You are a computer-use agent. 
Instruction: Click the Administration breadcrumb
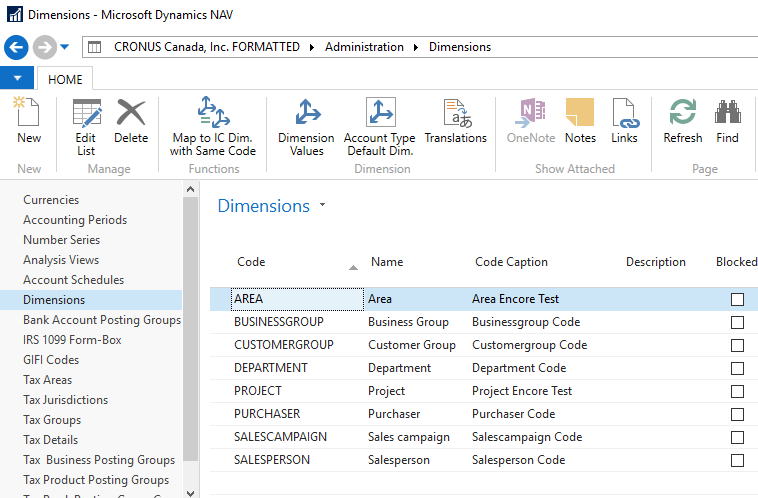click(x=364, y=47)
